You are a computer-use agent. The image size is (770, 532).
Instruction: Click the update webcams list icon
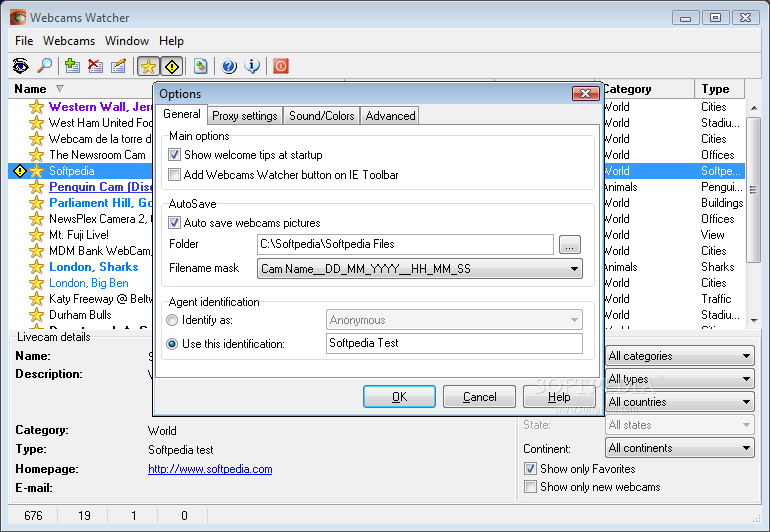point(200,65)
